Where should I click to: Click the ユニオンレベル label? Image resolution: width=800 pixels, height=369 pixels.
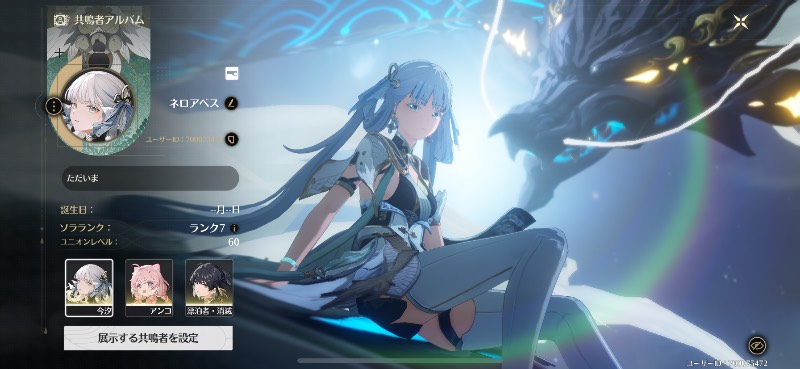(x=89, y=242)
